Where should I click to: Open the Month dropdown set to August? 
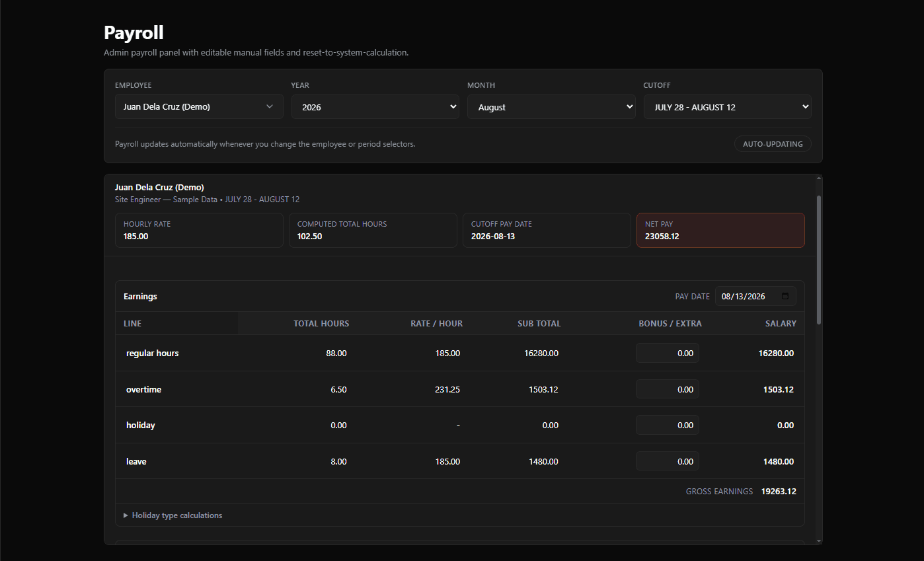click(551, 106)
